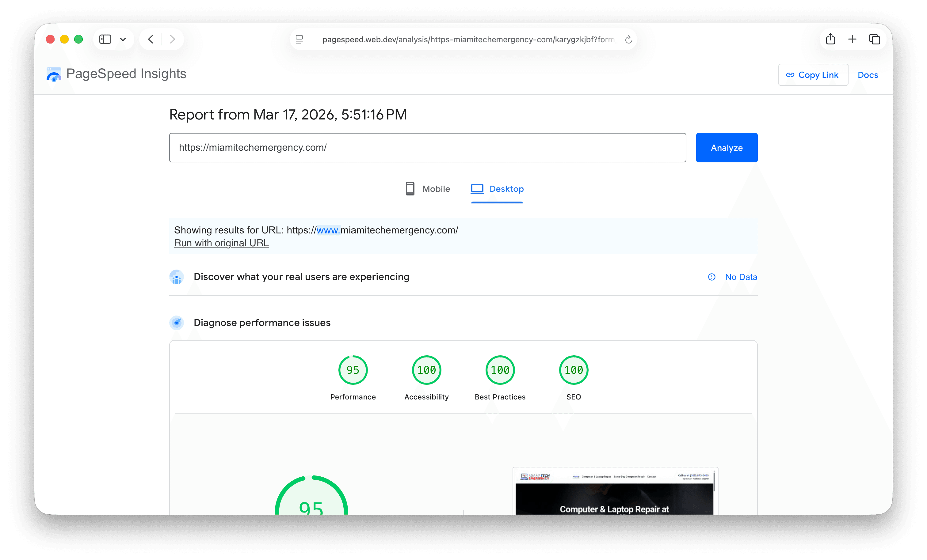The height and width of the screenshot is (560, 927).
Task: Open the site screenshot thumbnail
Action: coord(615,491)
